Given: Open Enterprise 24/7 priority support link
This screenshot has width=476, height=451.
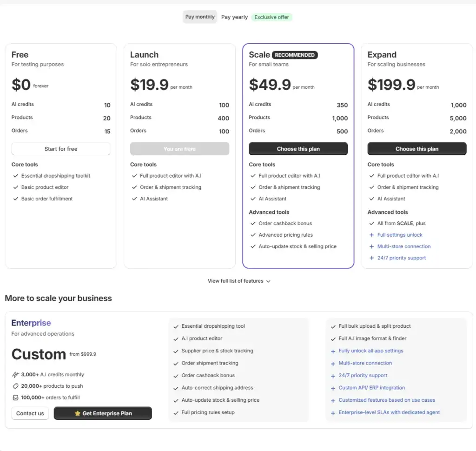Looking at the screenshot, I should [363, 375].
